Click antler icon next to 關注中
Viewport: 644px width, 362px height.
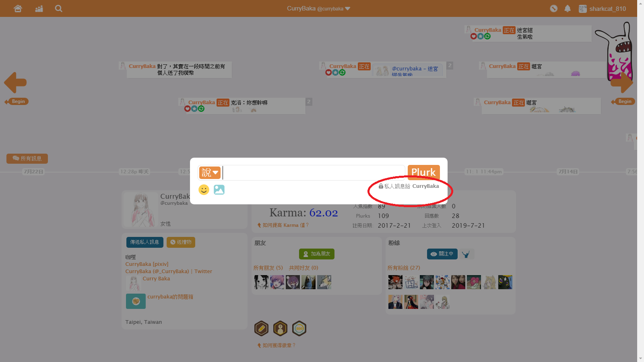(x=466, y=254)
